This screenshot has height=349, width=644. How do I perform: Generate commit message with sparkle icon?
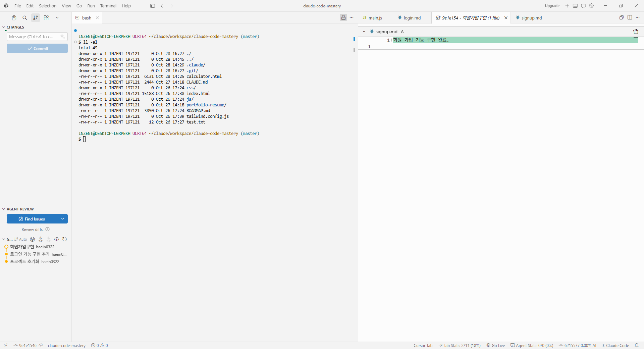[63, 37]
